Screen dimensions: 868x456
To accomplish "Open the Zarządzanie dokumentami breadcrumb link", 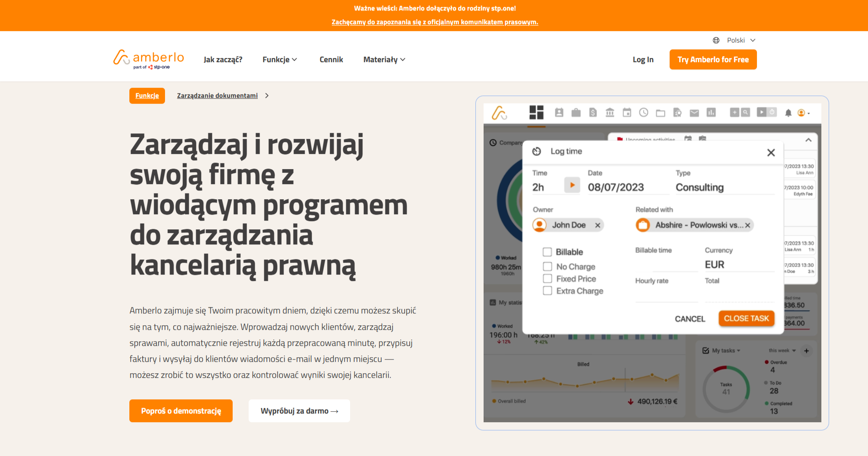I will click(217, 95).
